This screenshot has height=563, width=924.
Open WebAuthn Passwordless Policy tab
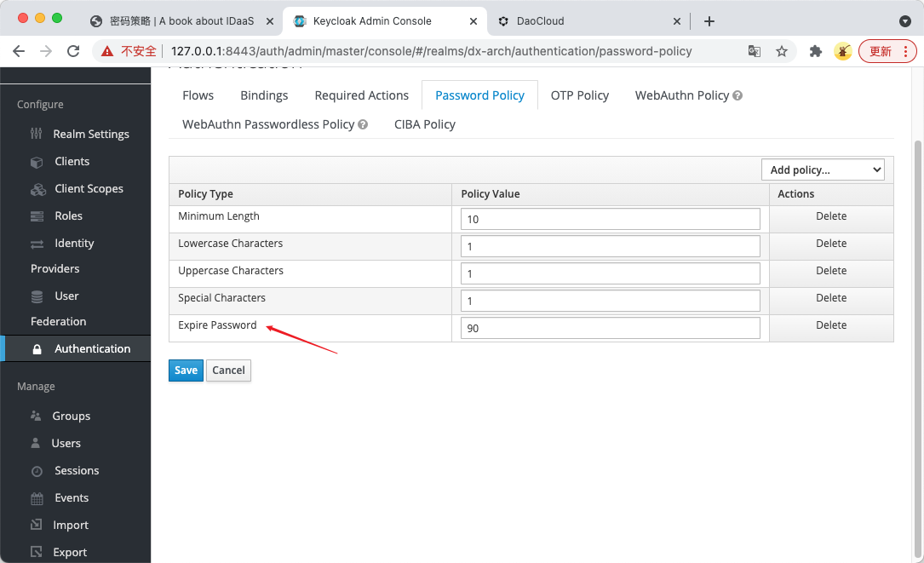pyautogui.click(x=268, y=124)
